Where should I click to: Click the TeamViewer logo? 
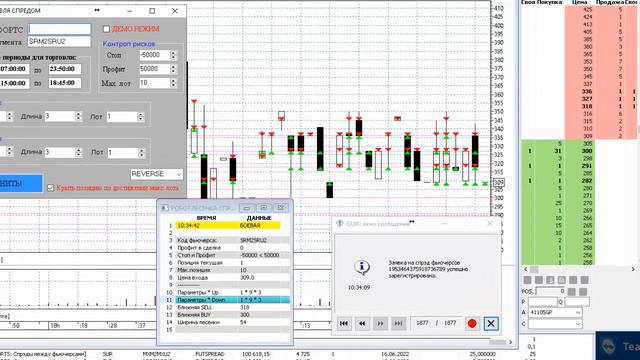pos(608,346)
